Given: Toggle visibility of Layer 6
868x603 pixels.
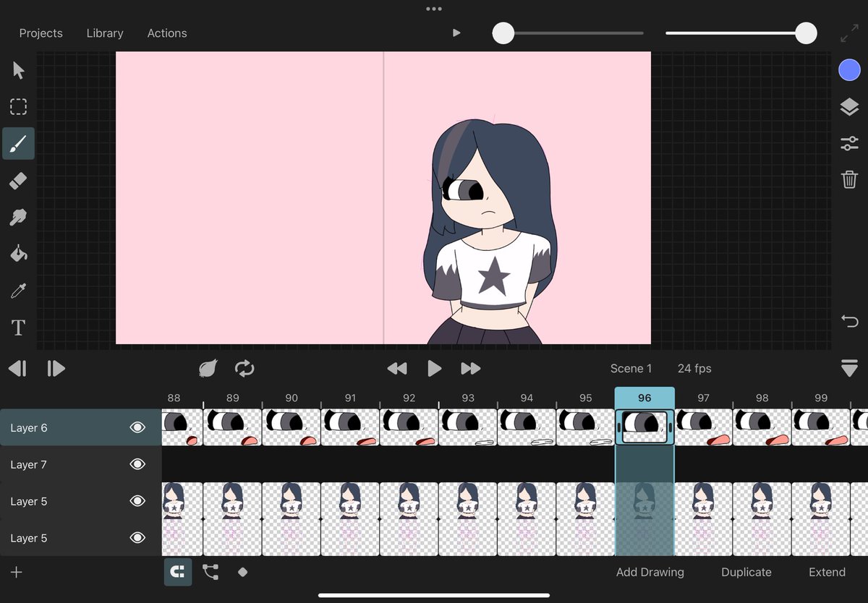Looking at the screenshot, I should coord(137,427).
